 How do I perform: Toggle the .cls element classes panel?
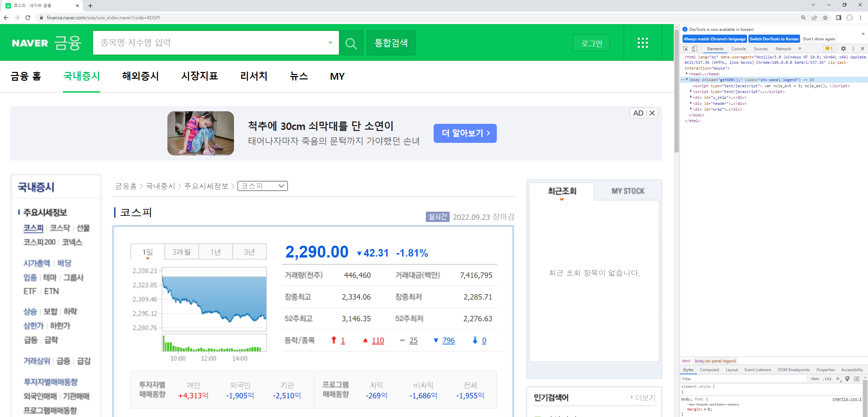[x=827, y=379]
